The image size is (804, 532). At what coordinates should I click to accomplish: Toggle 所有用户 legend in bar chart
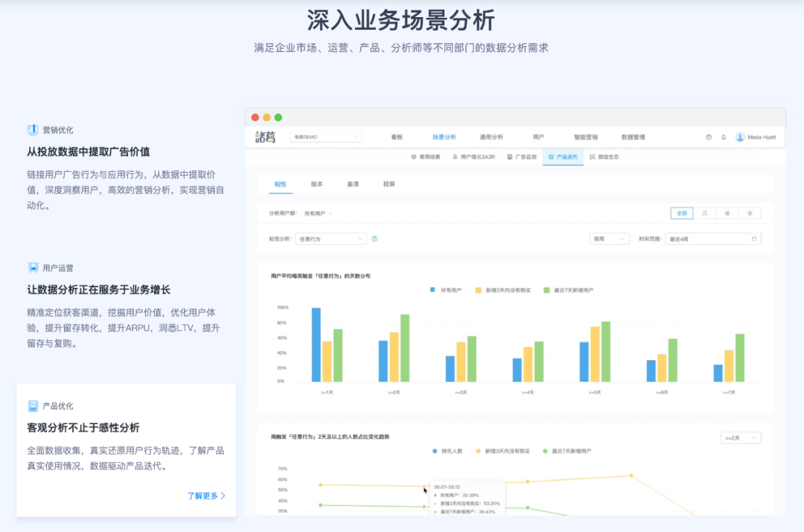click(446, 290)
